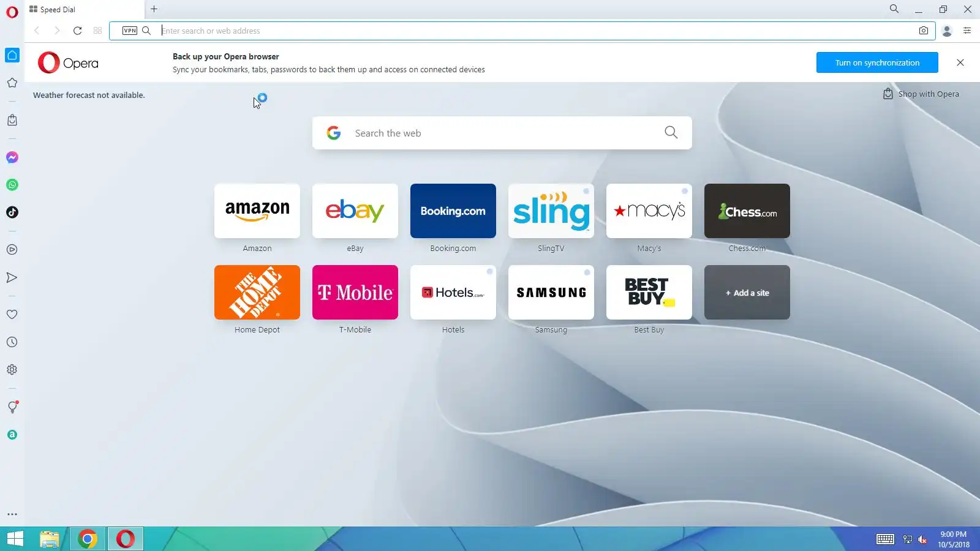The image size is (980, 551).
Task: Click the Google logo in search box
Action: [334, 133]
